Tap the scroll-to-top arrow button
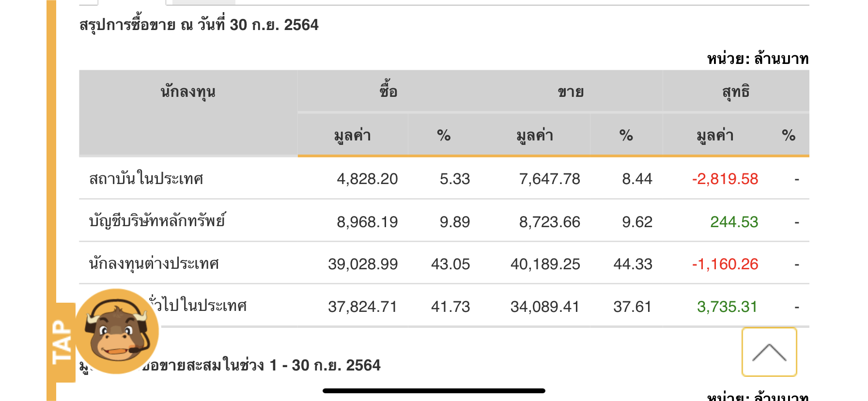This screenshot has width=868, height=401. tap(769, 352)
